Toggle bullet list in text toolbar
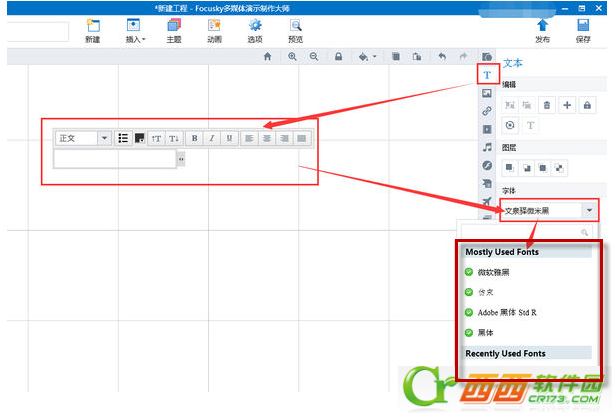Screen dimensions: 612x413 coord(123,138)
